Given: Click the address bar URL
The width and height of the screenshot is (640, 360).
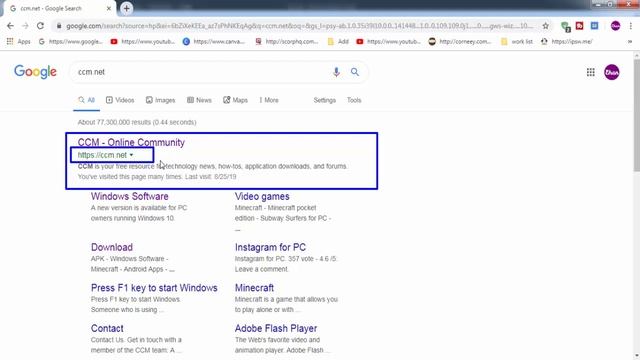Looking at the screenshot, I should point(300,26).
